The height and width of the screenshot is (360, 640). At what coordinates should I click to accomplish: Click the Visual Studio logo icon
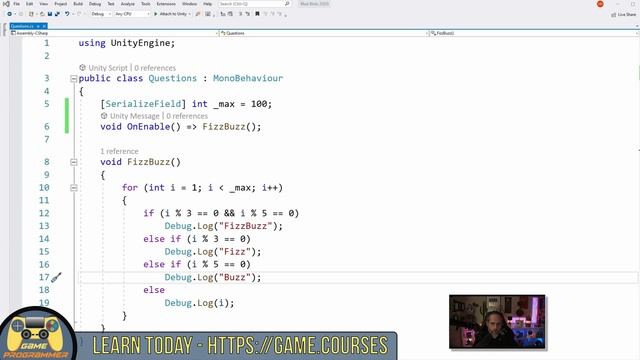pos(6,4)
